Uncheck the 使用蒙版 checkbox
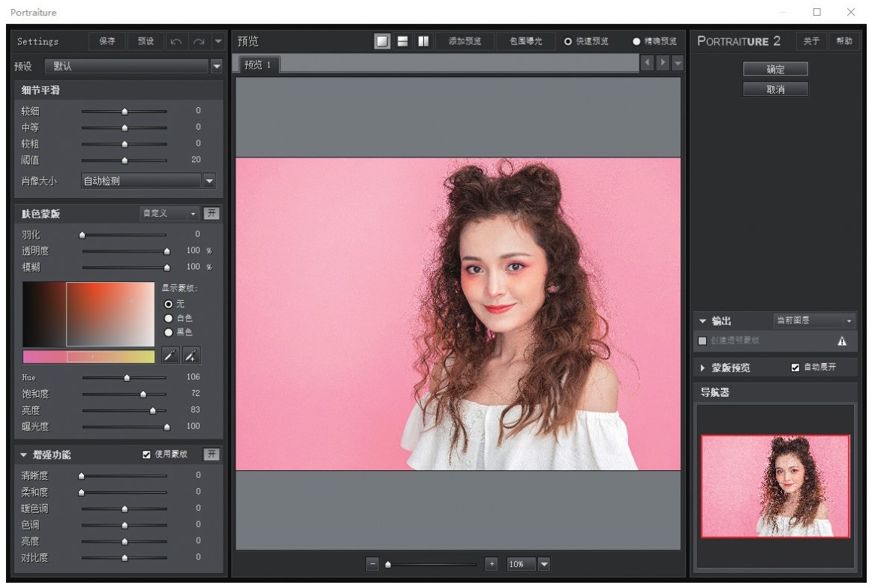The width and height of the screenshot is (872, 588). coord(147,454)
